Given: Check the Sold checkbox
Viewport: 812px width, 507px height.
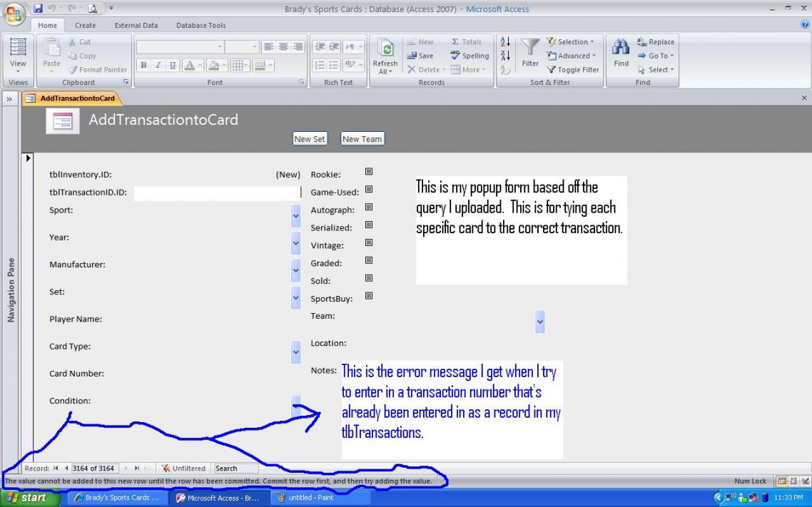Looking at the screenshot, I should [369, 278].
